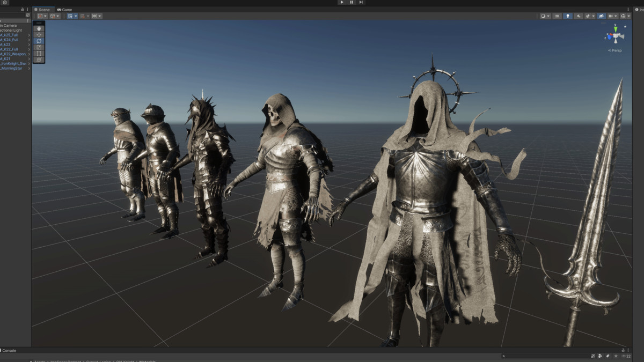The width and height of the screenshot is (644, 362).
Task: Toggle 2D view mode
Action: (x=557, y=16)
